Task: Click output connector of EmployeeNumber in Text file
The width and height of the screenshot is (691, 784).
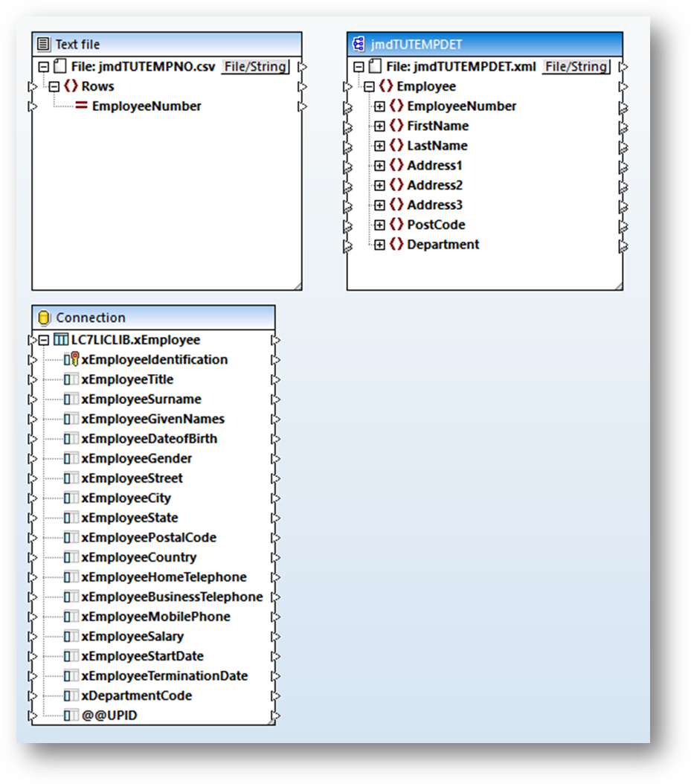Action: point(303,106)
